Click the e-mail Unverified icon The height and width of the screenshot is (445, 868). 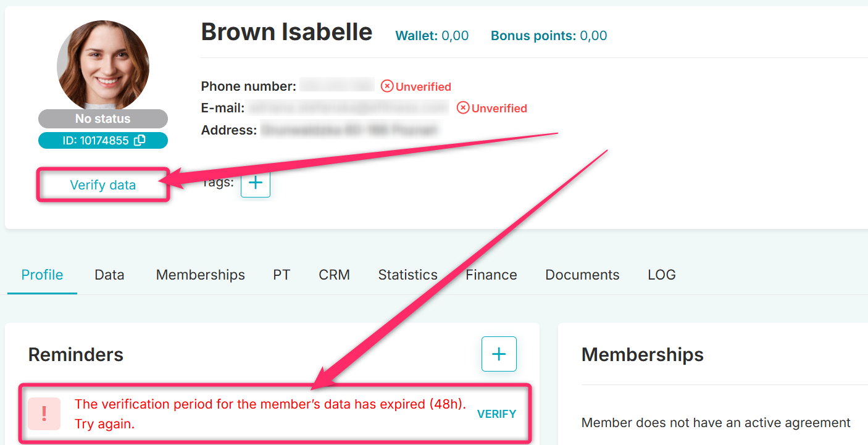pos(463,108)
